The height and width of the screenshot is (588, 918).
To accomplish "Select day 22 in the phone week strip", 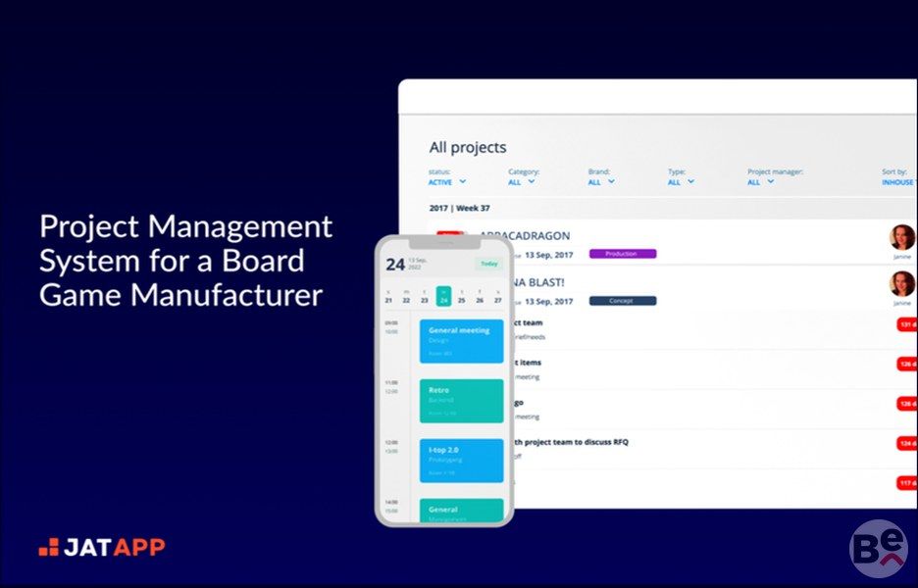I will (x=406, y=296).
